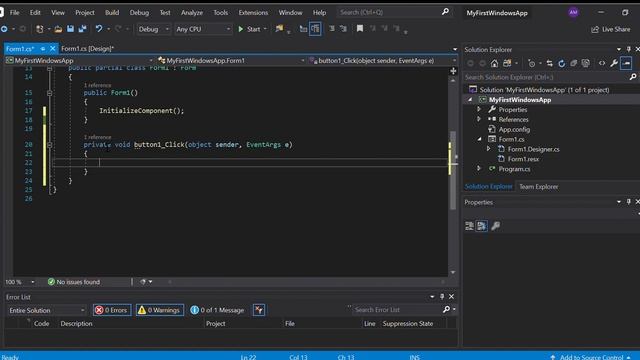Click the Open File folder icon
The image size is (640, 360).
pos(58,29)
